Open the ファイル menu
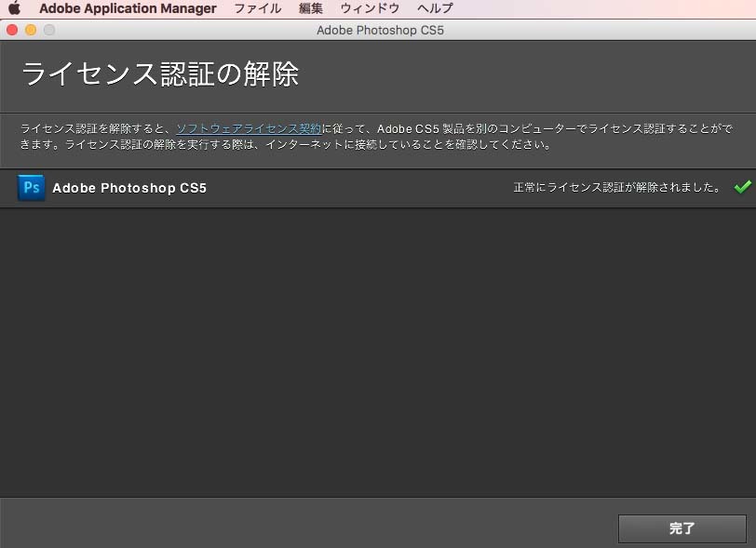Image resolution: width=756 pixels, height=548 pixels. pos(258,8)
